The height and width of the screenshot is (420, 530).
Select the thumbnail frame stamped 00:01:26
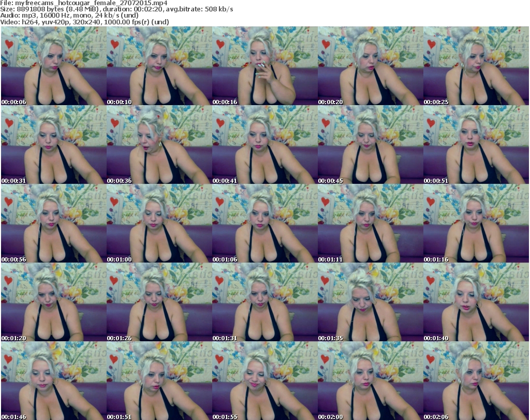click(x=159, y=302)
